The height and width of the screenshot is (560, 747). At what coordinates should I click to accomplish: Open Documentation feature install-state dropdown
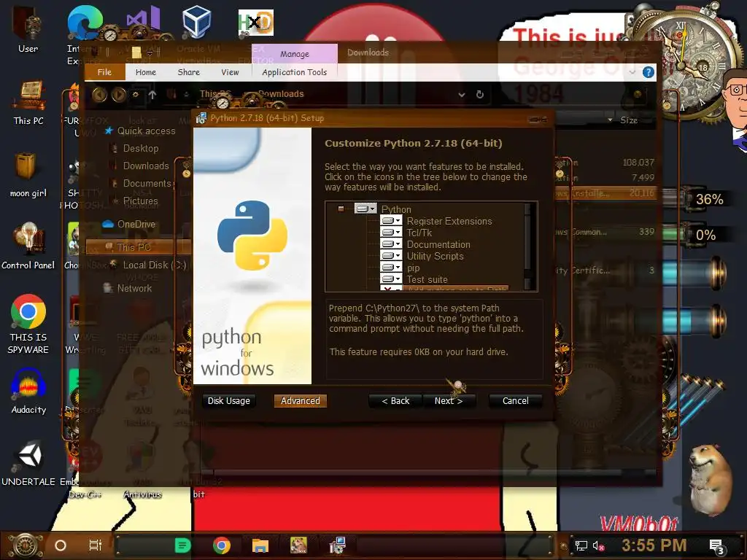coord(391,244)
